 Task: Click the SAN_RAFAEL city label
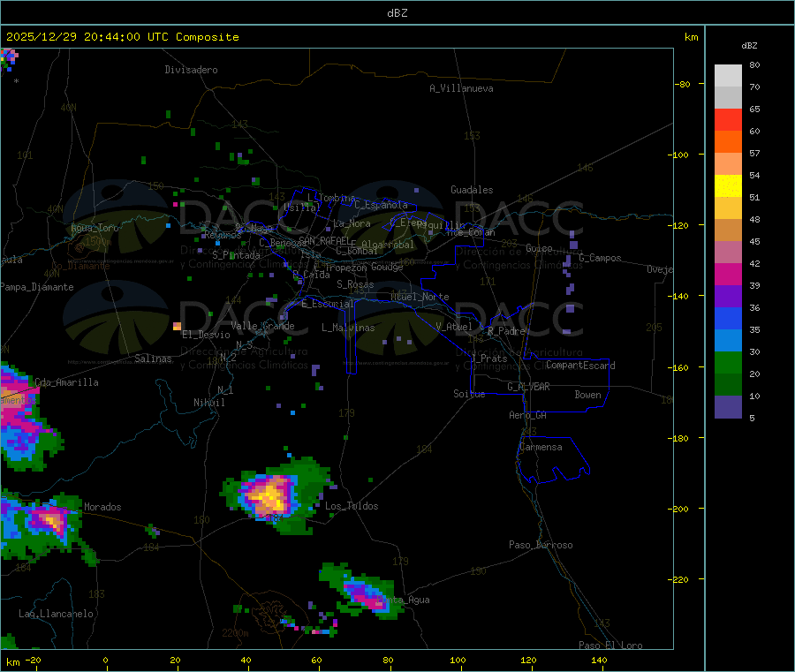coord(324,240)
